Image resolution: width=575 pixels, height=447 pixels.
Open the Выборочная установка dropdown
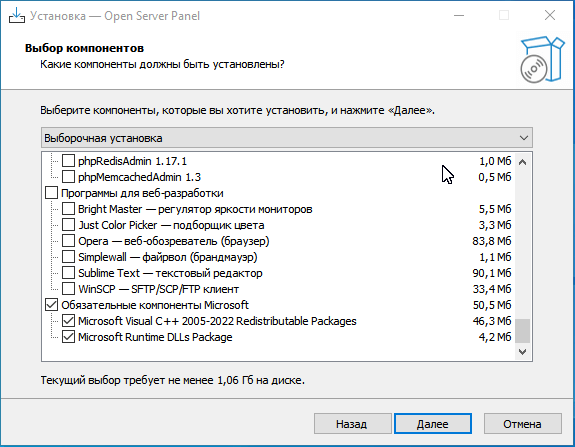[287, 138]
